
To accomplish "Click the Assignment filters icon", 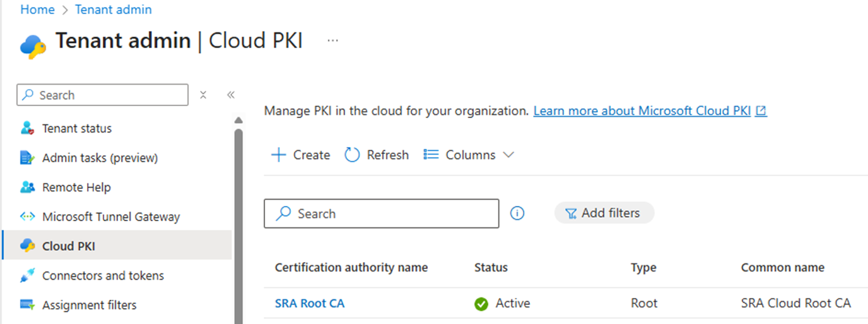I will (27, 305).
